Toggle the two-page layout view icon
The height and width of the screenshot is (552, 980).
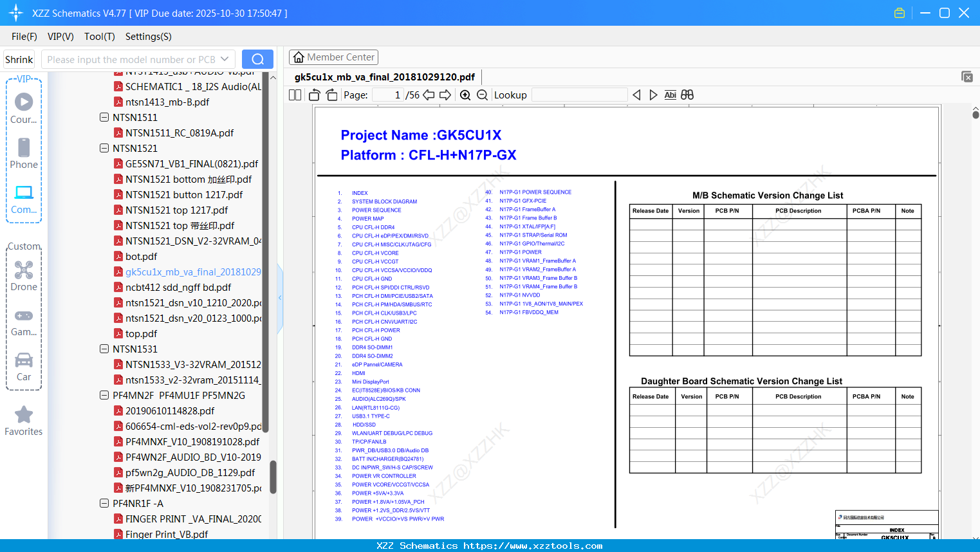(295, 95)
